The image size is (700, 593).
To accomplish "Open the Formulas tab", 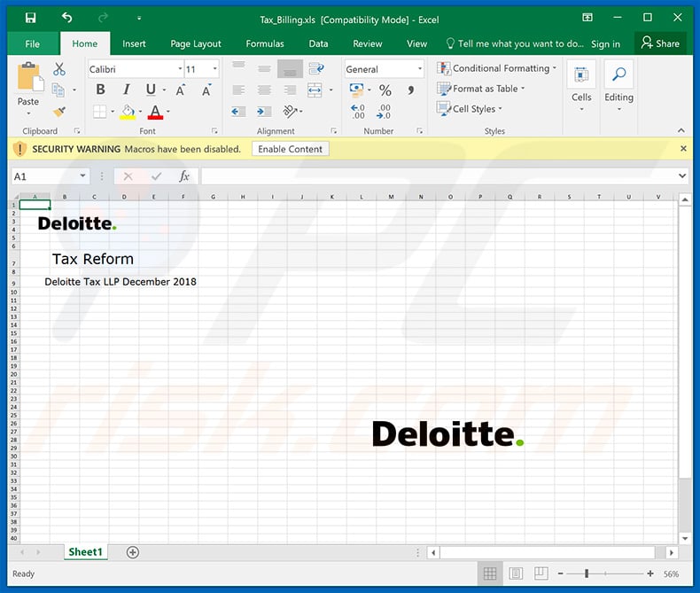I will pos(265,43).
